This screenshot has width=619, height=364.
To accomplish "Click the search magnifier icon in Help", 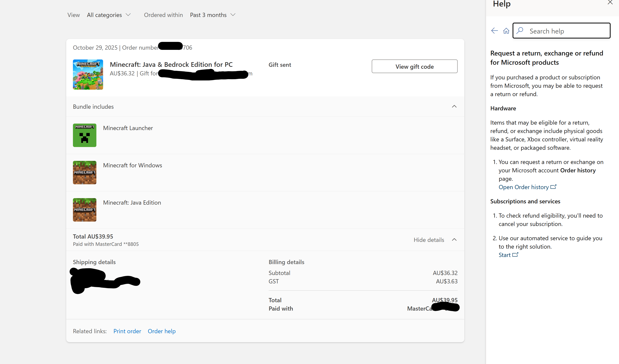I will 520,30.
